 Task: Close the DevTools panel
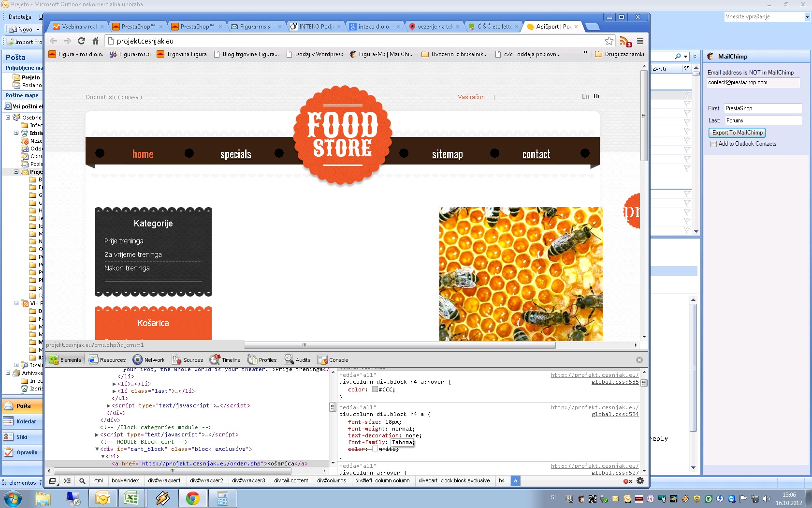pyautogui.click(x=639, y=360)
